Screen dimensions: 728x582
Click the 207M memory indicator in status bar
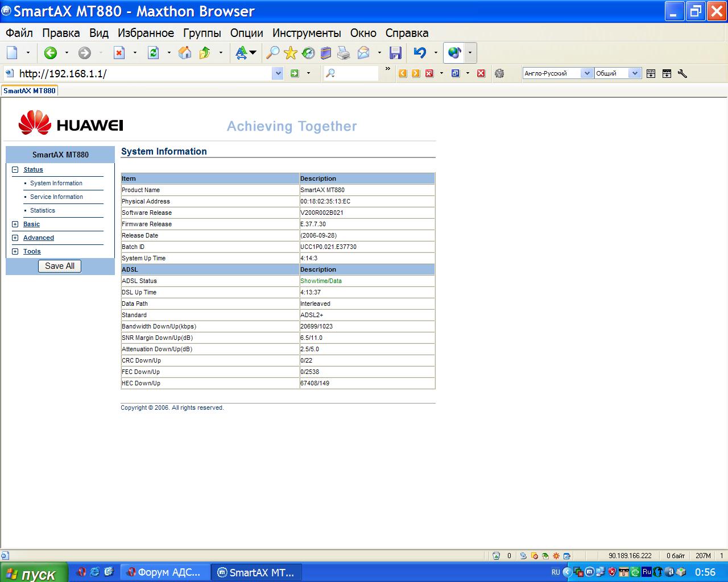703,556
